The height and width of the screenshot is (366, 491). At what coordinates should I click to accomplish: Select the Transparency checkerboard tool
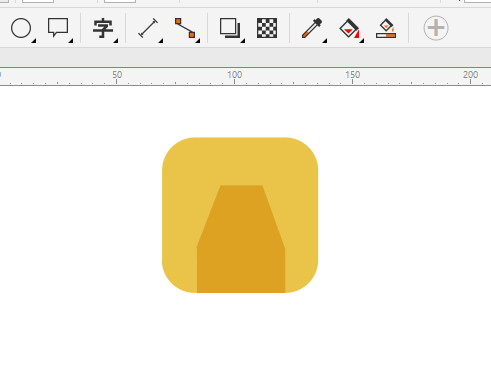click(x=267, y=28)
